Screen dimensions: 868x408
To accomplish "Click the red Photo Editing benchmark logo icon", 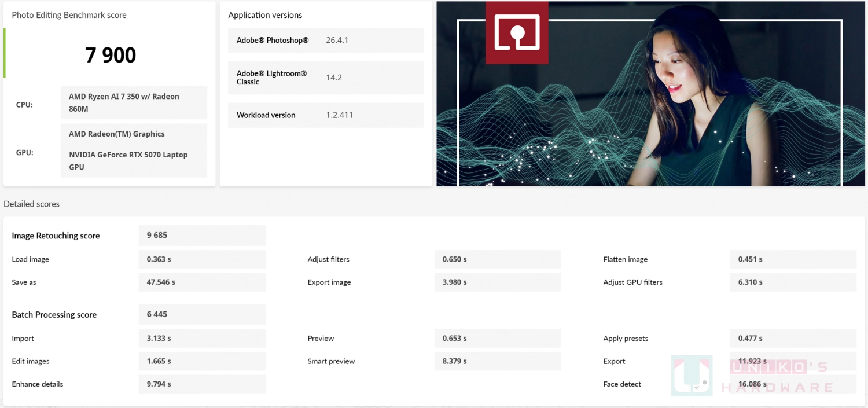I will point(517,32).
